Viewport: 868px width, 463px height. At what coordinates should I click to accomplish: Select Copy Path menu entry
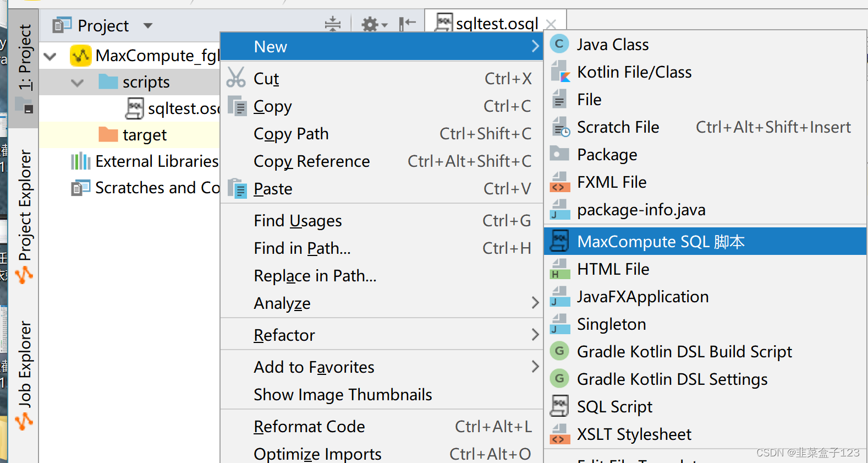[x=381, y=134]
